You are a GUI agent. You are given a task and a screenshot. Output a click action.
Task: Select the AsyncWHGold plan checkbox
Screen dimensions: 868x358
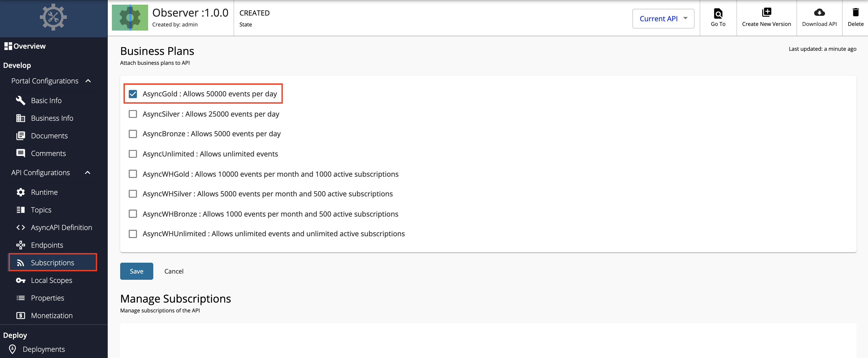point(133,174)
